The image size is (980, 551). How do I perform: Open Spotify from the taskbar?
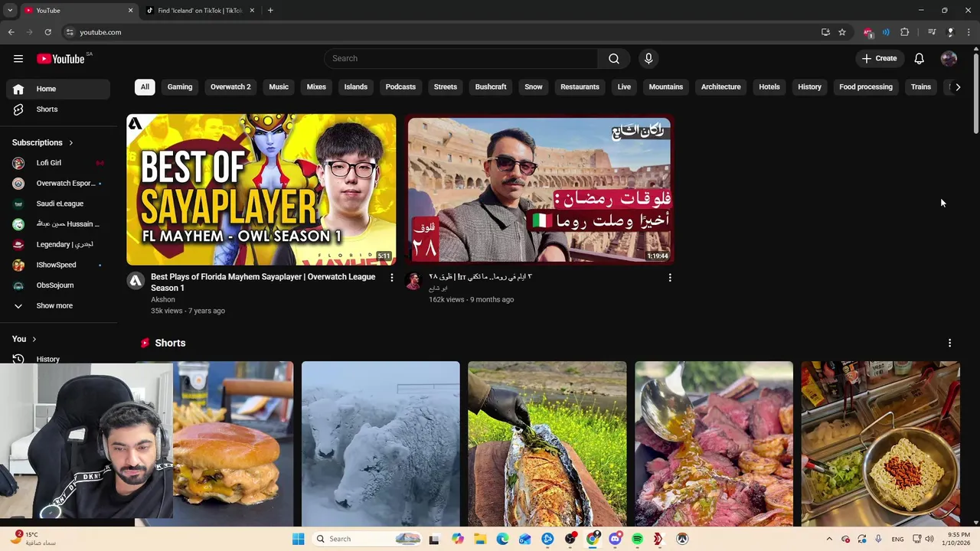point(637,539)
